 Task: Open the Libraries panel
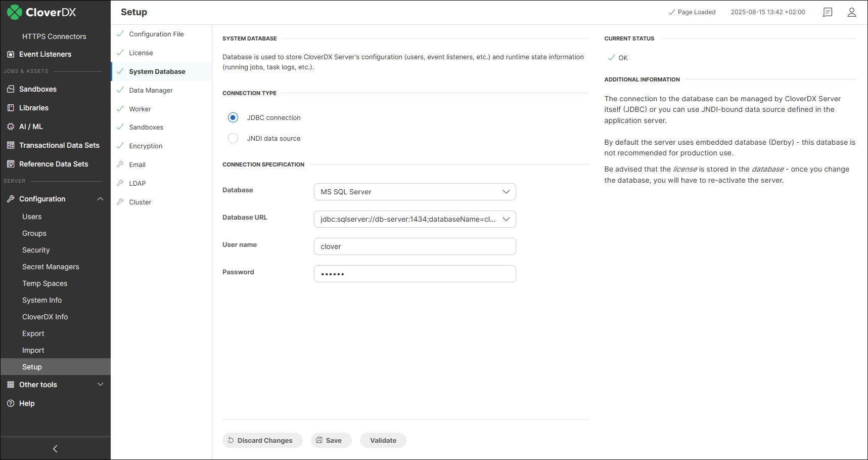pyautogui.click(x=34, y=107)
